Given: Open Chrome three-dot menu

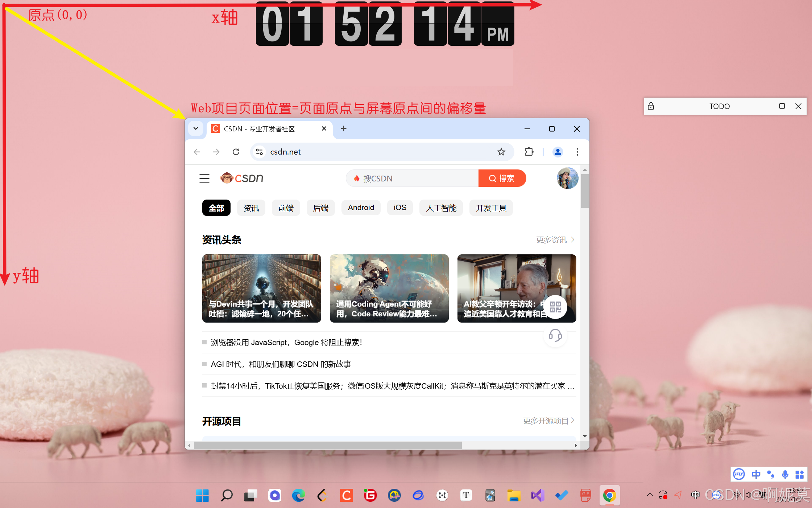Looking at the screenshot, I should (577, 152).
